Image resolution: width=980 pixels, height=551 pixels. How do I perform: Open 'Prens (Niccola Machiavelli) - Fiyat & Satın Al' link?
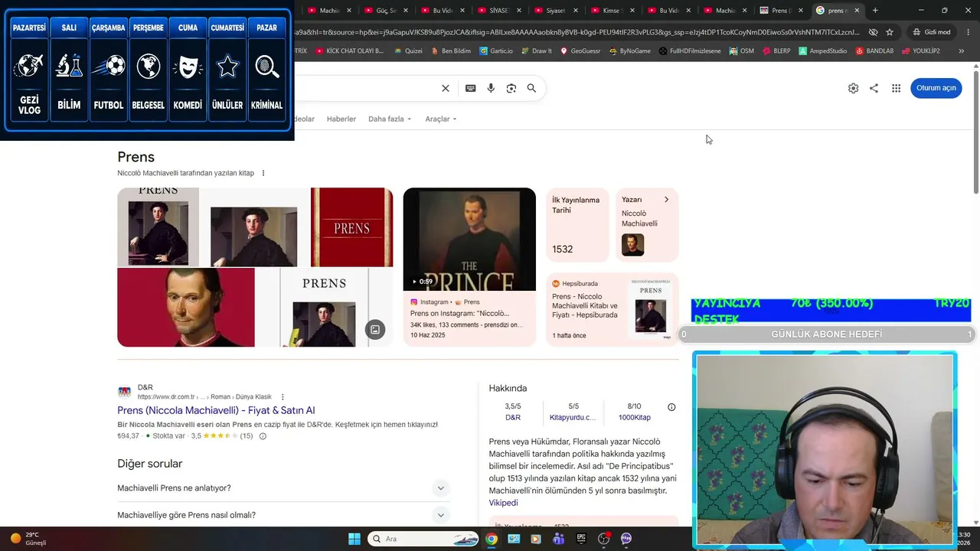click(216, 411)
